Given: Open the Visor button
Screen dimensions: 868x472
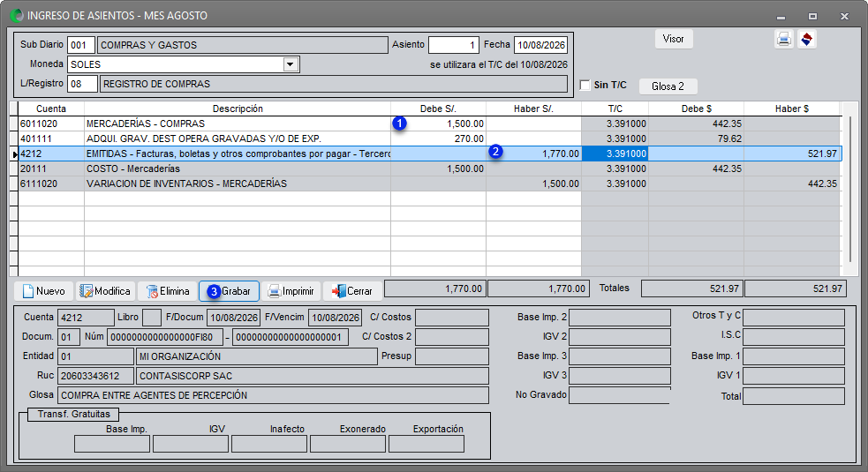Looking at the screenshot, I should click(x=673, y=40).
